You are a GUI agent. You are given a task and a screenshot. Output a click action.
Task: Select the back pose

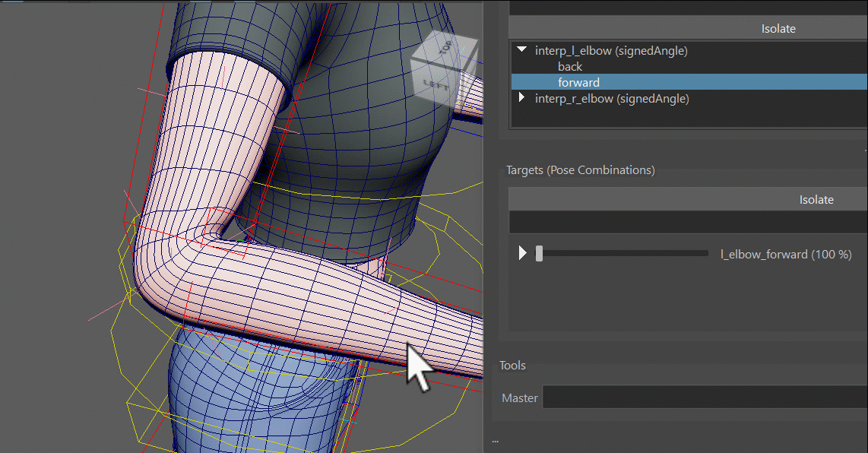tap(569, 66)
